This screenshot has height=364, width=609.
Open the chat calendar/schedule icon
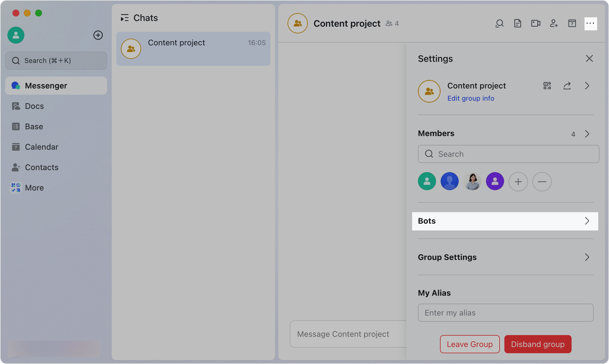[x=572, y=24]
